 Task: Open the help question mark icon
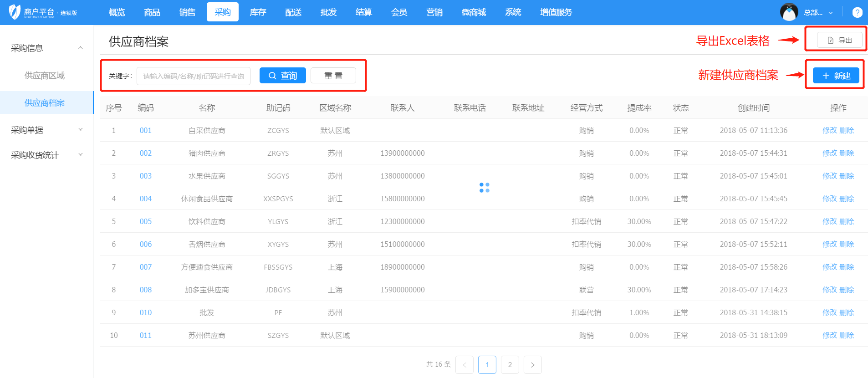tap(857, 12)
